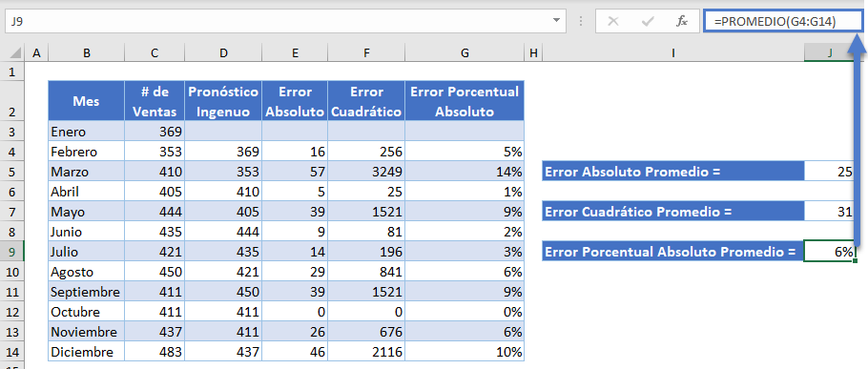Select Enero sales value 369
The width and height of the screenshot is (868, 369).
(155, 132)
